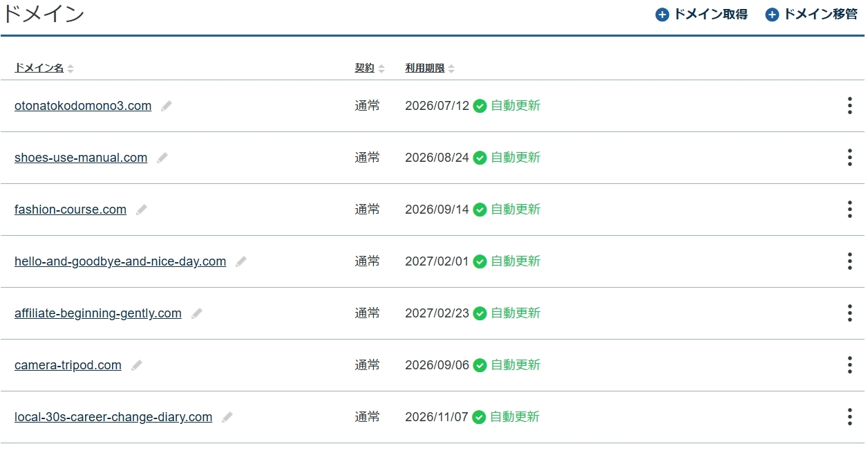This screenshot has width=868, height=453.
Task: Open shoes-use-manual.com domain link
Action: pyautogui.click(x=81, y=158)
